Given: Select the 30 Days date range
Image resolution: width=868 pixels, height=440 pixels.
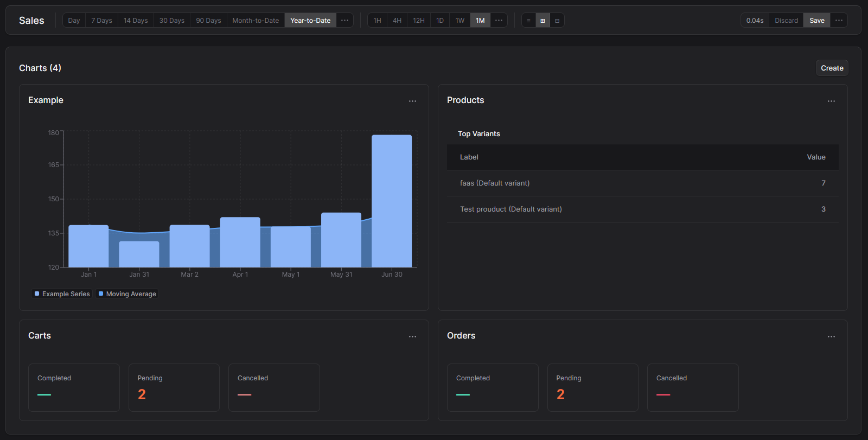Looking at the screenshot, I should [x=172, y=21].
